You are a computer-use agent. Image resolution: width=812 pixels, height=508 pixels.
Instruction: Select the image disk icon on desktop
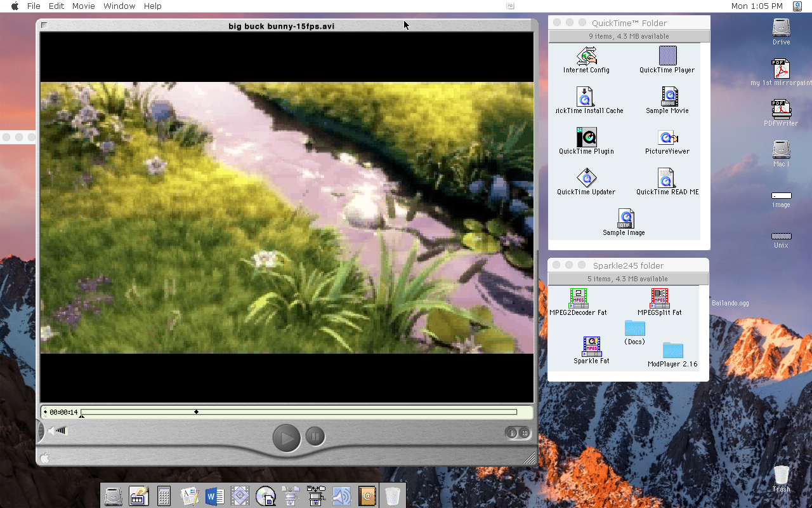[x=782, y=196]
